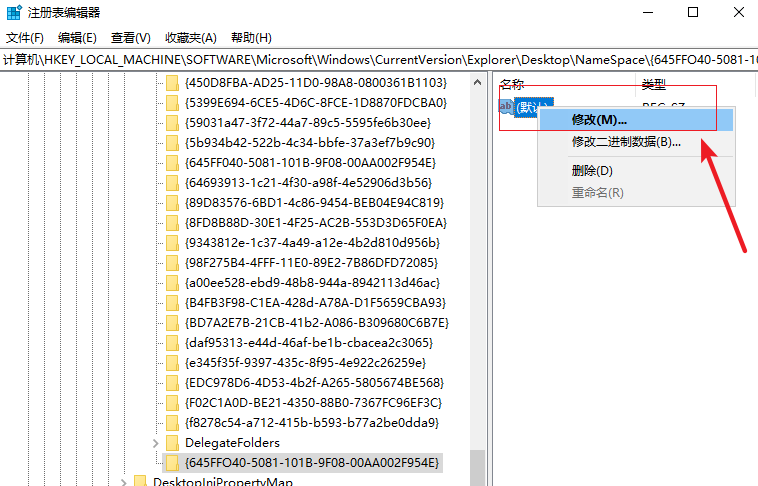Open the 查看(V) menu

(x=130, y=38)
